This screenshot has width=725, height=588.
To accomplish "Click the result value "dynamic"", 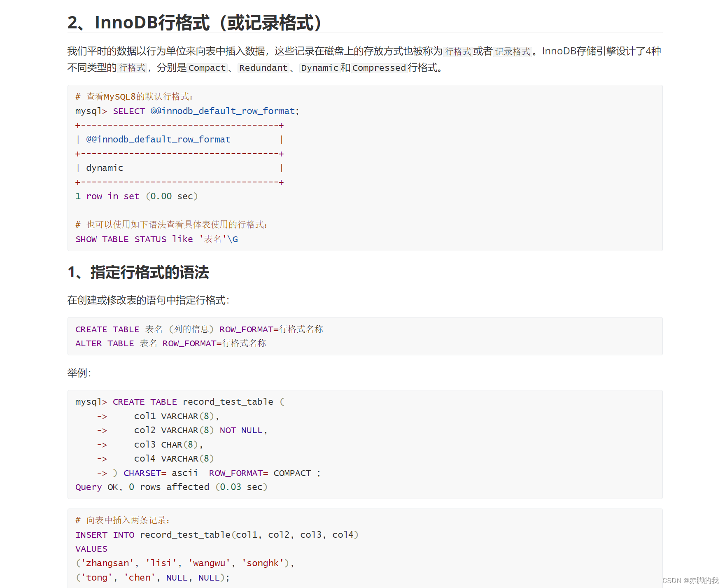I will 105,168.
